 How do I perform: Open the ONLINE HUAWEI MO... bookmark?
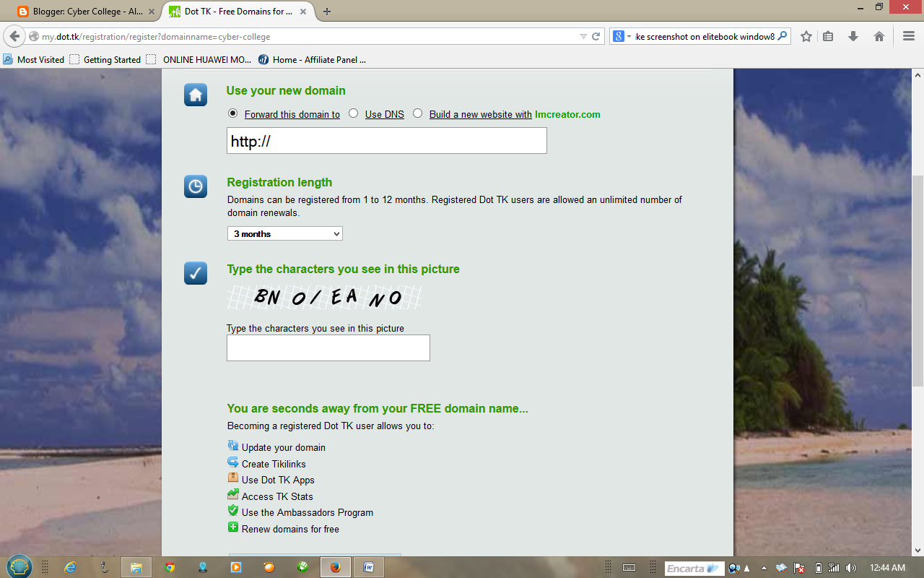coord(199,59)
